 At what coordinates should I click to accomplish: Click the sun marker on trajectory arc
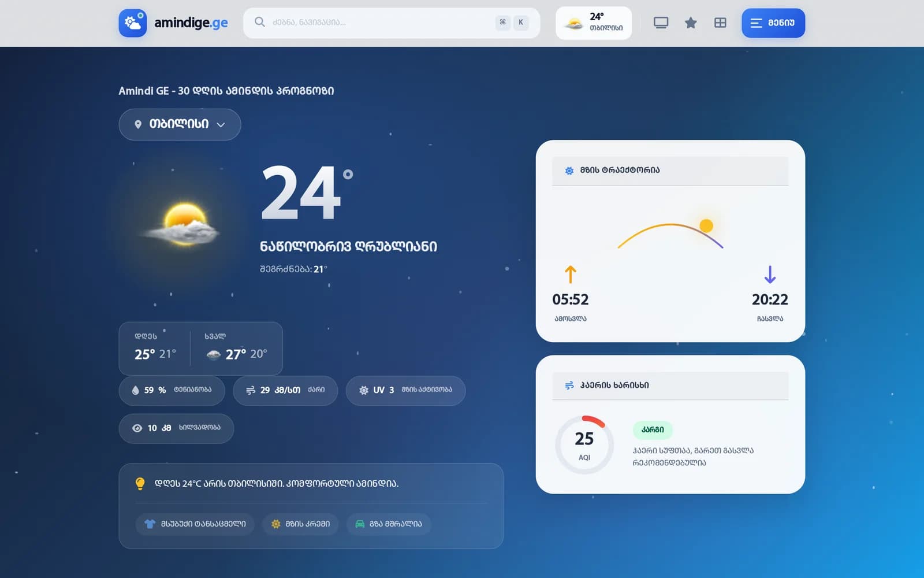tap(706, 225)
